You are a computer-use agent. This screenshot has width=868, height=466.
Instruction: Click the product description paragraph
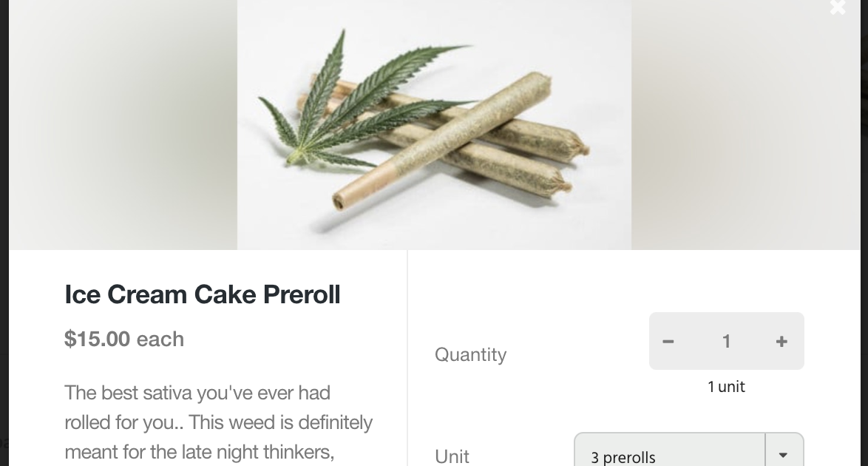pos(218,422)
